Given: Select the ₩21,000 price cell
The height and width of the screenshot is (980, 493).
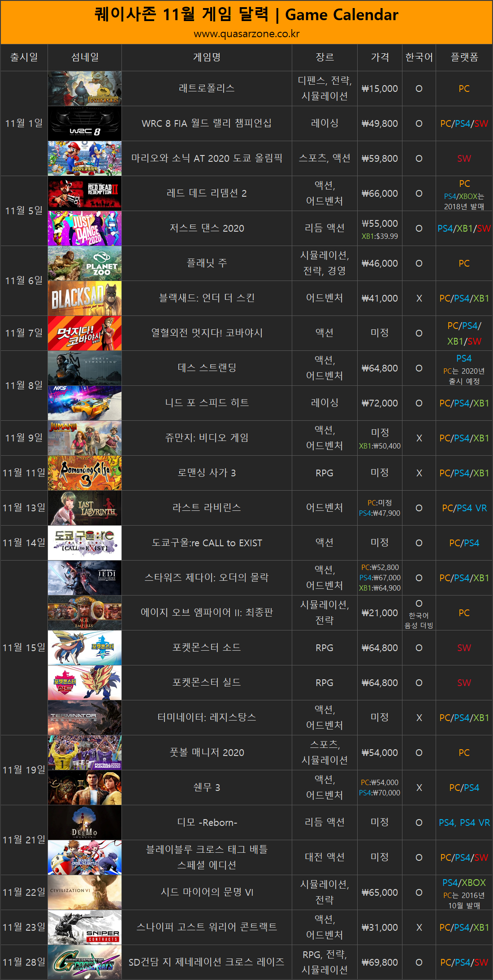Looking at the screenshot, I should click(x=380, y=613).
